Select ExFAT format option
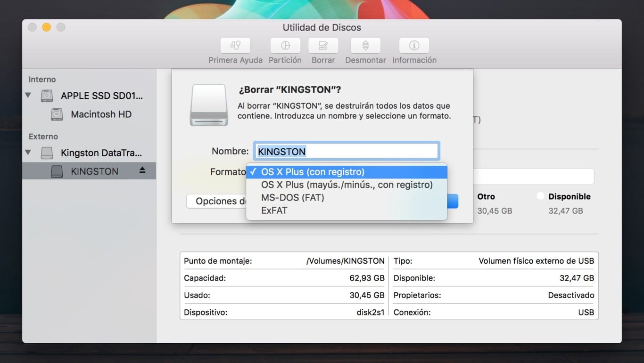 point(347,210)
